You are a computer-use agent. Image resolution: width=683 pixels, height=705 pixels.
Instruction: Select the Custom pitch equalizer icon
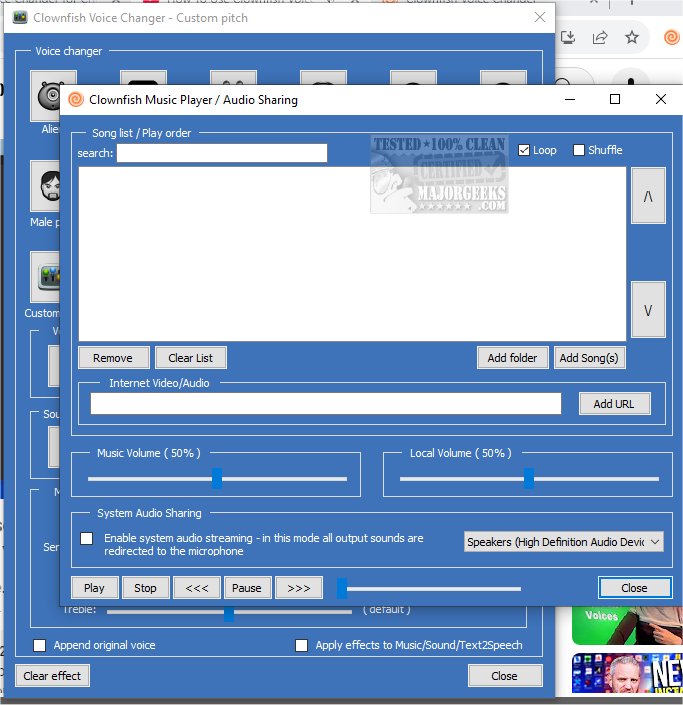[x=45, y=277]
